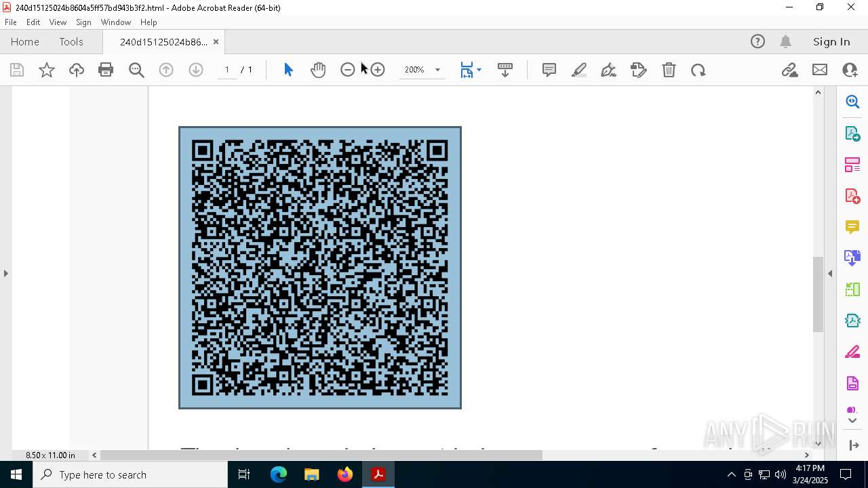The image size is (868, 488).
Task: Open the notifications bell
Action: tap(786, 41)
